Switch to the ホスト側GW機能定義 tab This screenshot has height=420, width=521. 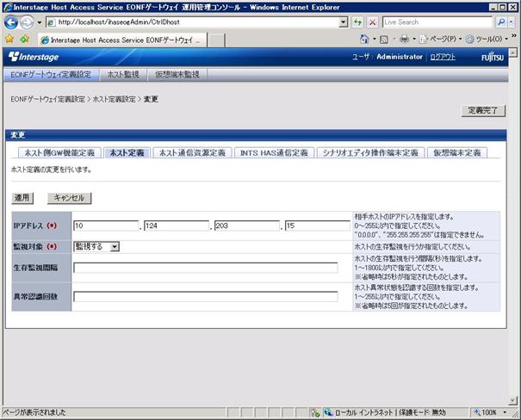point(59,152)
